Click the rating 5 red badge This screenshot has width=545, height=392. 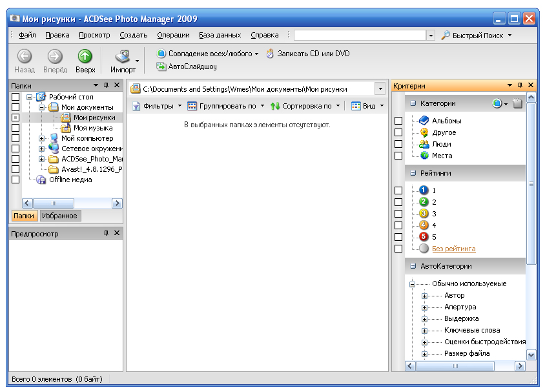[x=424, y=236]
